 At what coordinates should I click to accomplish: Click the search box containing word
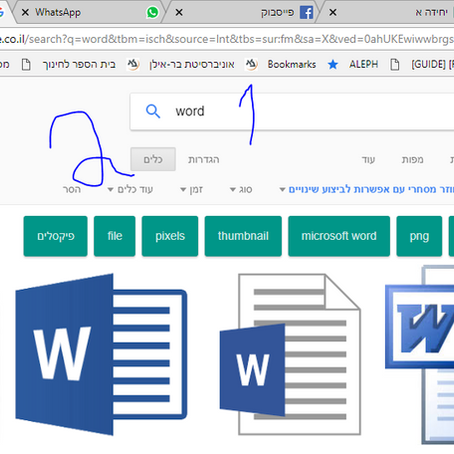tap(292, 112)
